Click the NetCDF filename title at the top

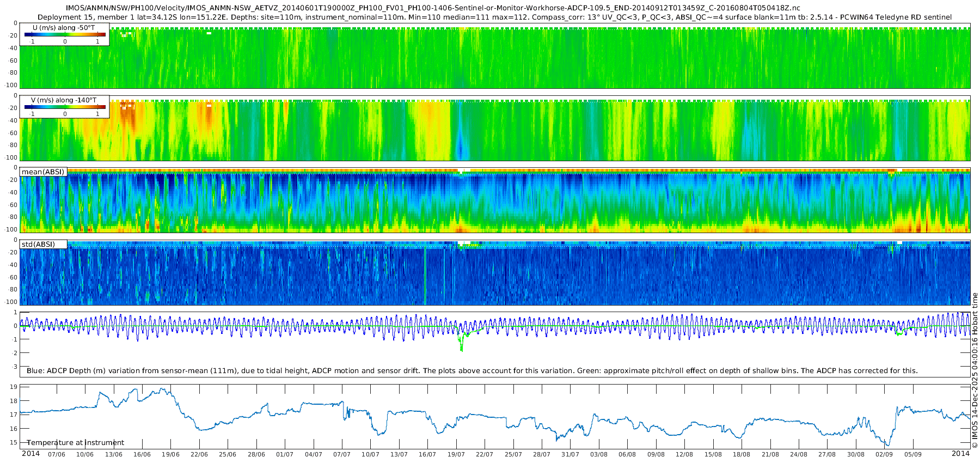pyautogui.click(x=433, y=8)
